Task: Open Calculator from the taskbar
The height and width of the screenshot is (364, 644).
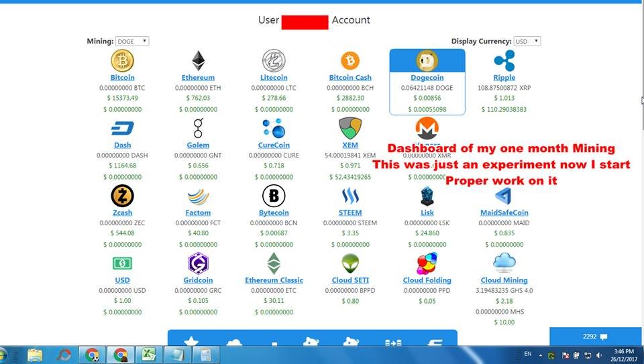Action: coord(205,355)
